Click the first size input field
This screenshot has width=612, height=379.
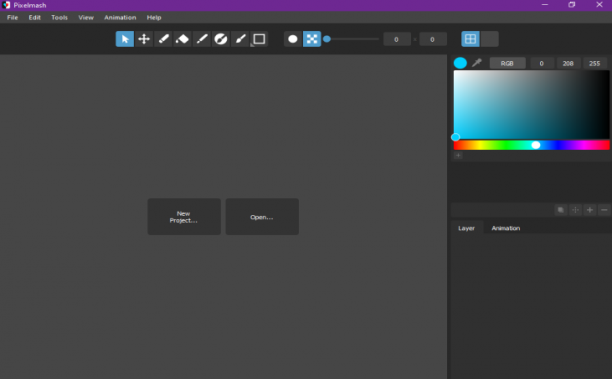[x=397, y=39]
